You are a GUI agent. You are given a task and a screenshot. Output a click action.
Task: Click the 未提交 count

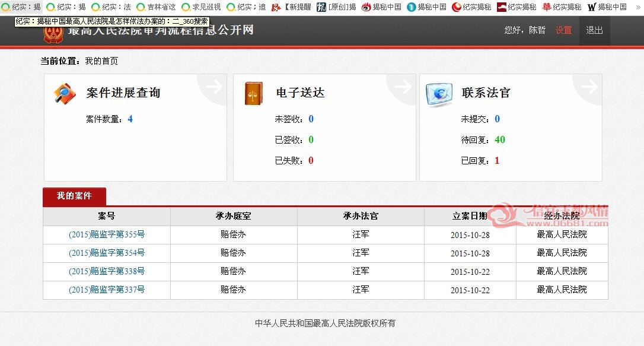click(x=497, y=119)
